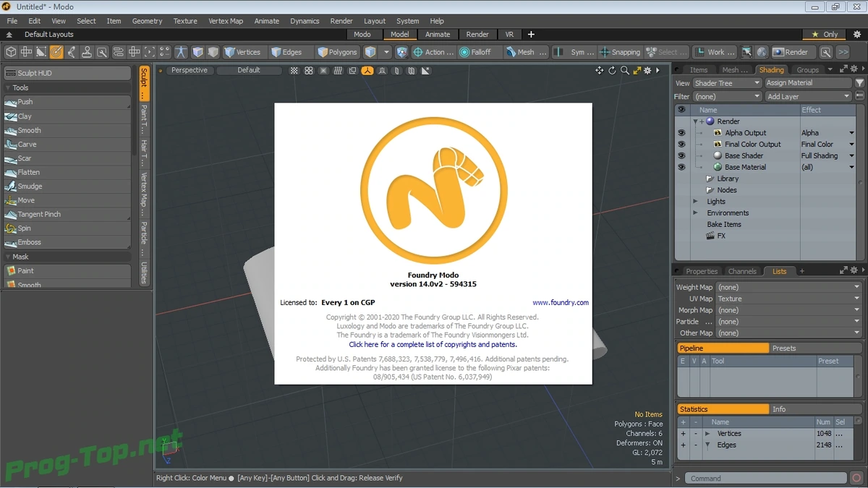The image size is (868, 488).
Task: Switch to the Animate layout tab
Action: [x=438, y=34]
